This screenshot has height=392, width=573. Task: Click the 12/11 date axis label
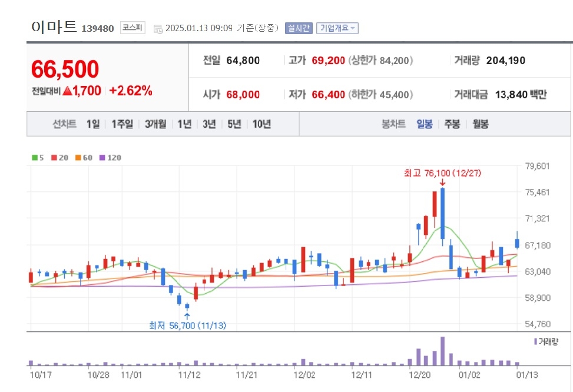[362, 375]
